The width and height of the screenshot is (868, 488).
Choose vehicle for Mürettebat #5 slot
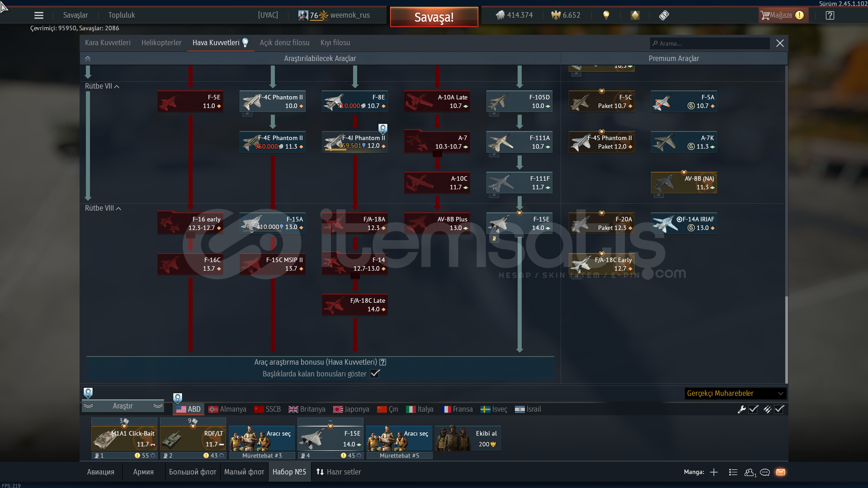coord(399,438)
